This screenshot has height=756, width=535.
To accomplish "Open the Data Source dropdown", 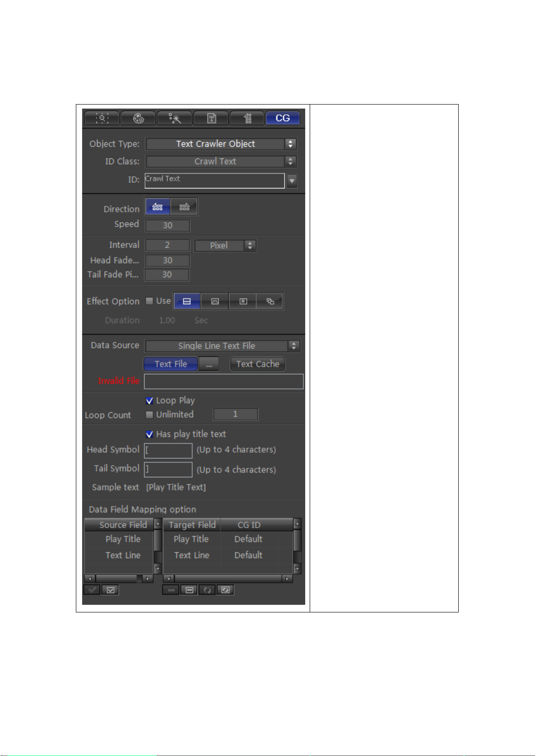I will tap(223, 346).
